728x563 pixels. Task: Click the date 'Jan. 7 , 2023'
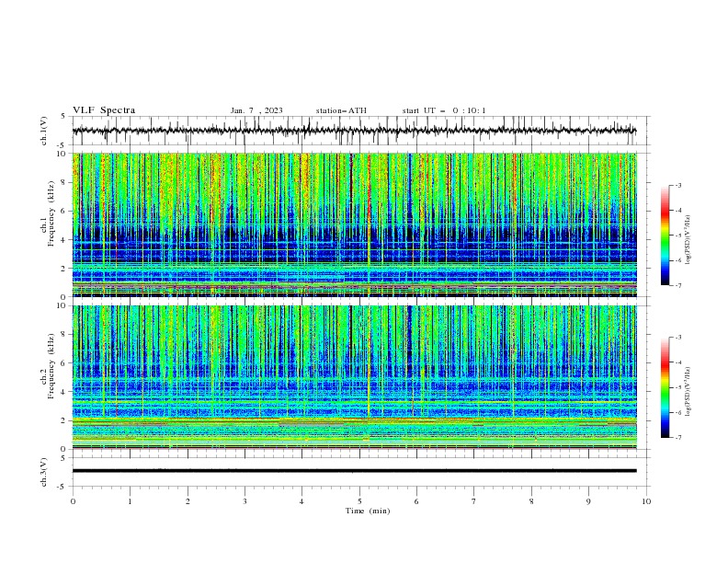tap(256, 110)
